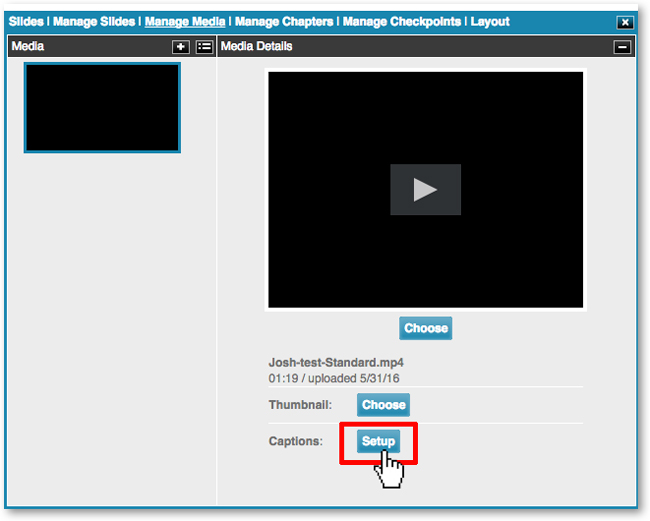This screenshot has height=521, width=650.
Task: Select the media thumbnail in Media panel
Action: coord(102,108)
